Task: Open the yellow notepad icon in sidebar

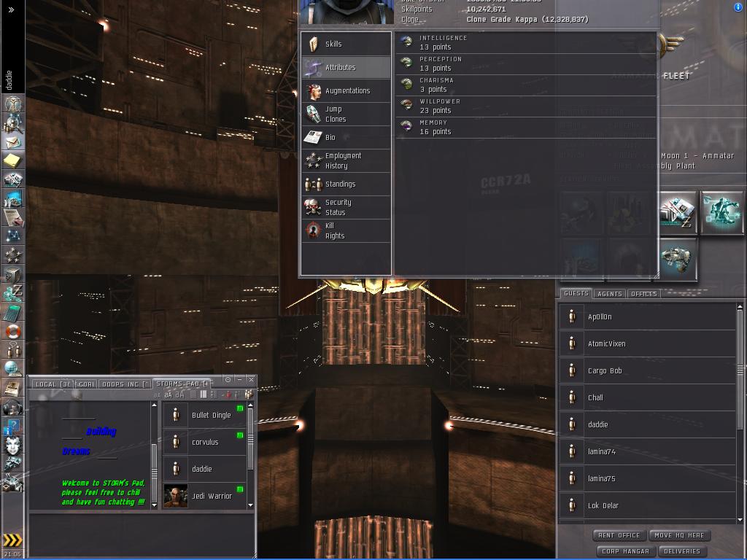Action: 13,161
